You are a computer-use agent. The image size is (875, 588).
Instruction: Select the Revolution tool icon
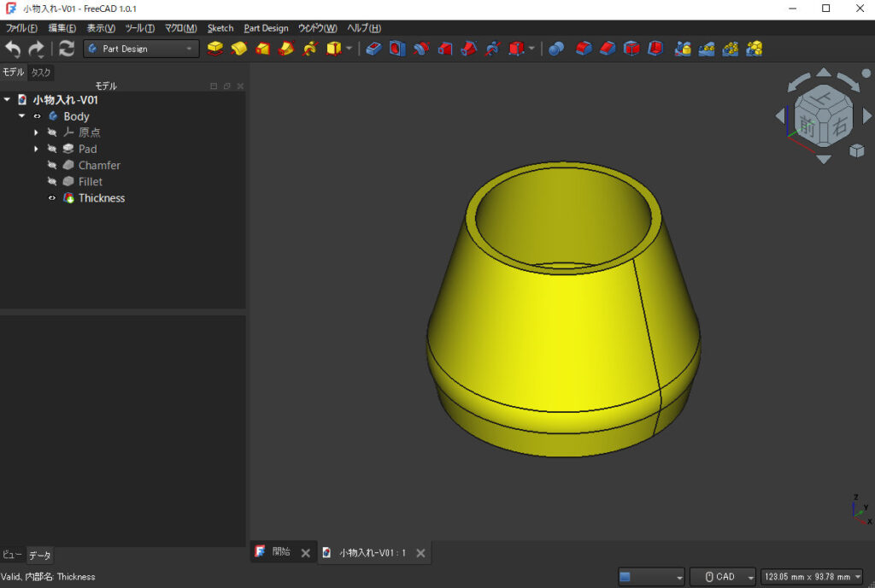[239, 49]
